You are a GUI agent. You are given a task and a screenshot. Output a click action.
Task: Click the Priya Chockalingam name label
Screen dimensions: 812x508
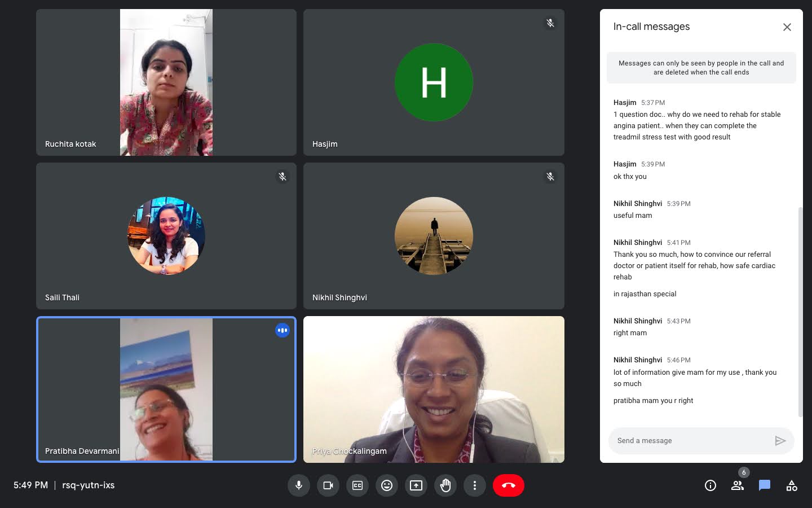(350, 451)
